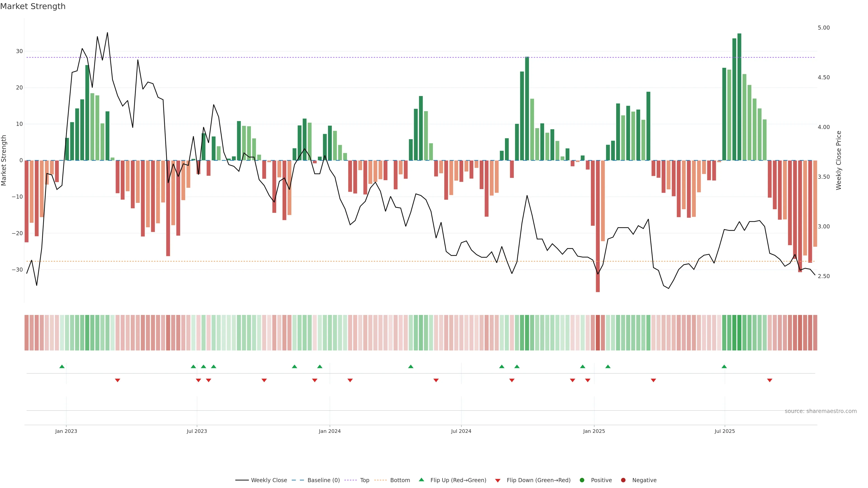This screenshot has width=868, height=488.
Task: Click the Market Strength y-axis title
Action: tap(4, 160)
